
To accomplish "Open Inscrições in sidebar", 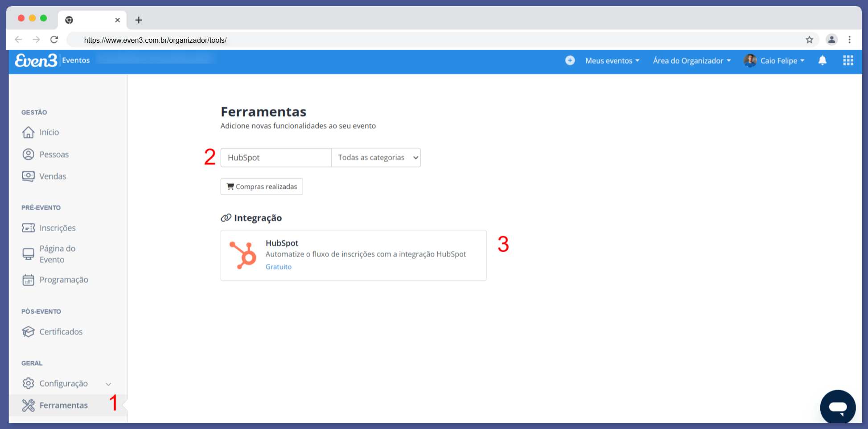I will click(58, 228).
